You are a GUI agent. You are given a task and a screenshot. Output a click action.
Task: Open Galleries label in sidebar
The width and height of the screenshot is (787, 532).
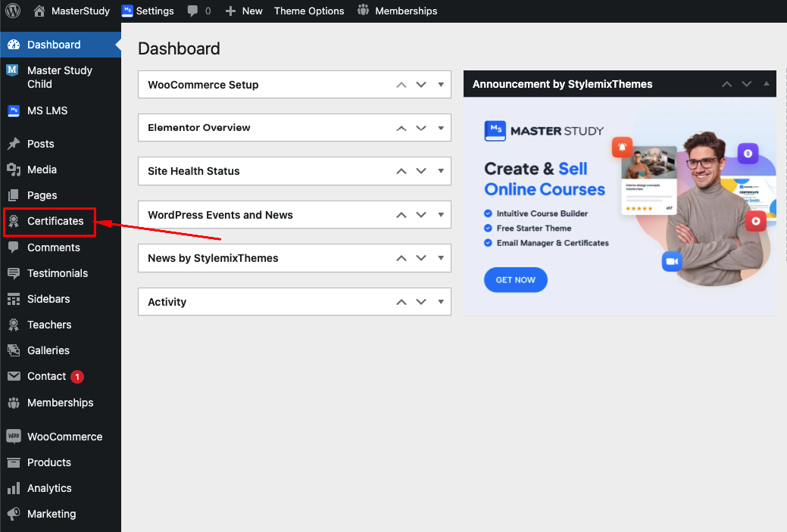pos(48,350)
